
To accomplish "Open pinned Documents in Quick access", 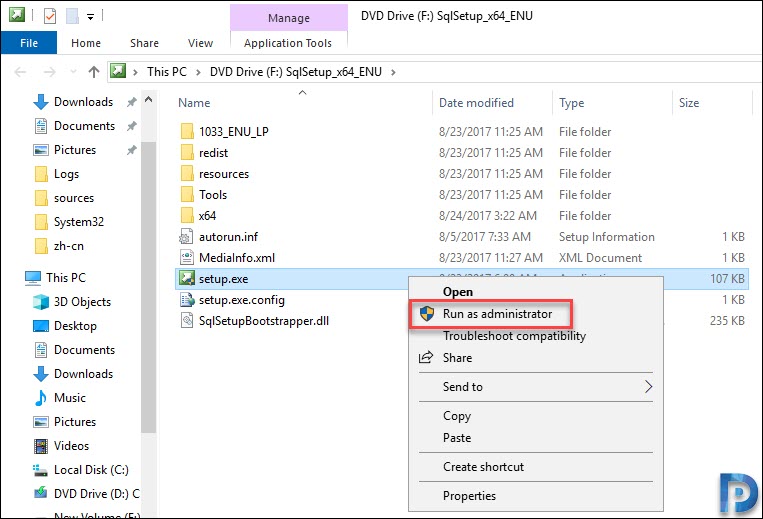I will pyautogui.click(x=84, y=126).
